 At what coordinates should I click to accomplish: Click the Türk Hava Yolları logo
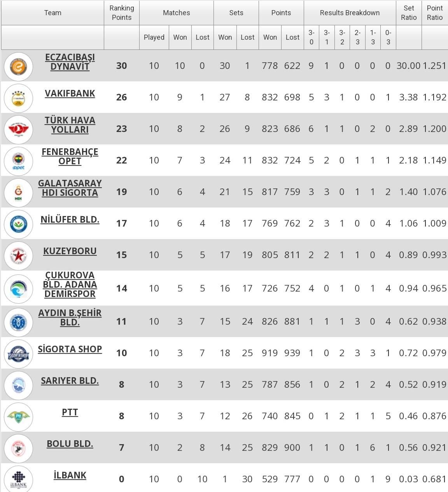pyautogui.click(x=18, y=130)
